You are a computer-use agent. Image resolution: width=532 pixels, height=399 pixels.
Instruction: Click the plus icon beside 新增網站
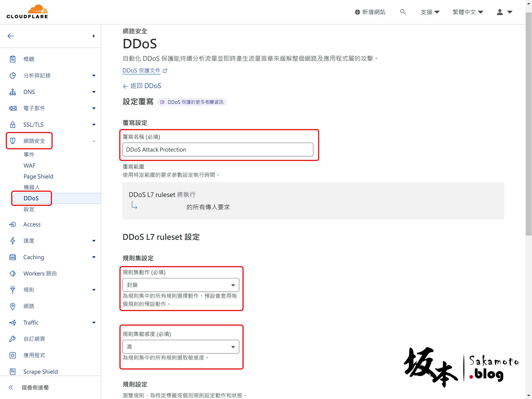click(357, 12)
